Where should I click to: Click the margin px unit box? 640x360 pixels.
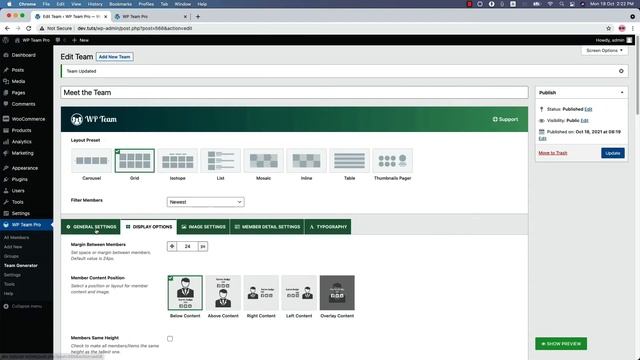tap(203, 247)
